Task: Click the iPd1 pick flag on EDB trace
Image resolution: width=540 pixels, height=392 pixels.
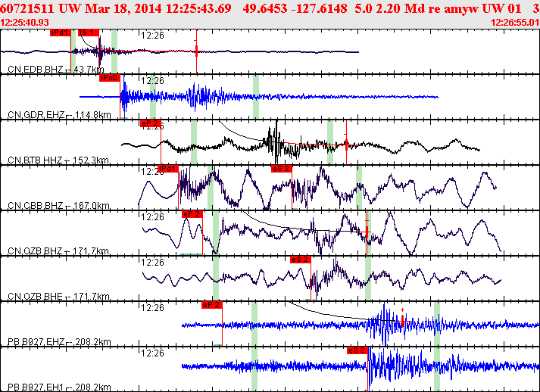Action: 61,33
